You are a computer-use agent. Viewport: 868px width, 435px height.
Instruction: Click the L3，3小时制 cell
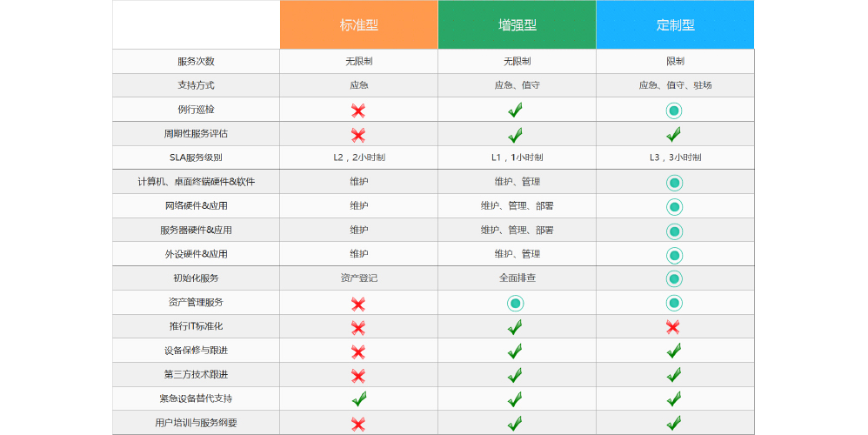tap(676, 157)
